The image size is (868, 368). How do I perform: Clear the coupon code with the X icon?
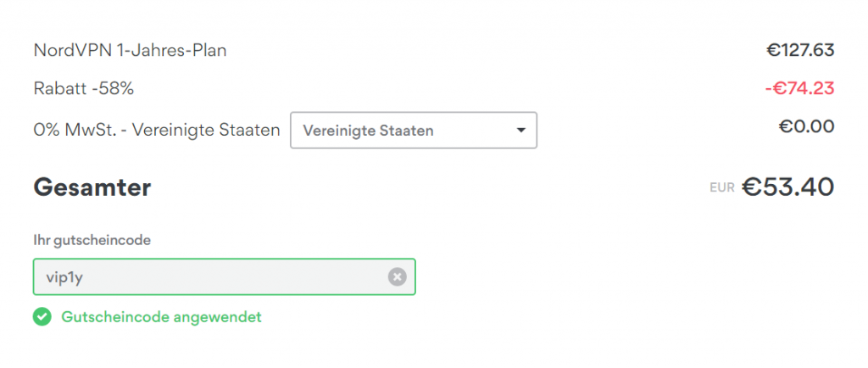click(x=398, y=276)
